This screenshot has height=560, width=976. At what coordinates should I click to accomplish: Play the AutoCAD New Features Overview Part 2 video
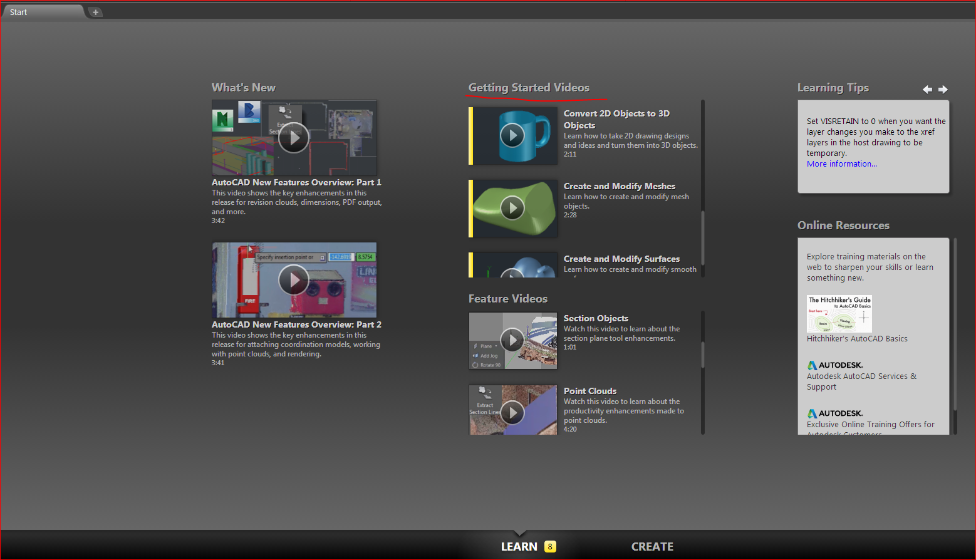[x=294, y=280]
